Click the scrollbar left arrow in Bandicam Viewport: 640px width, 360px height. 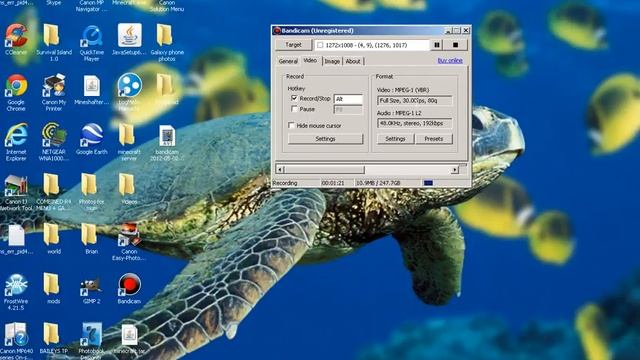pyautogui.click(x=280, y=169)
